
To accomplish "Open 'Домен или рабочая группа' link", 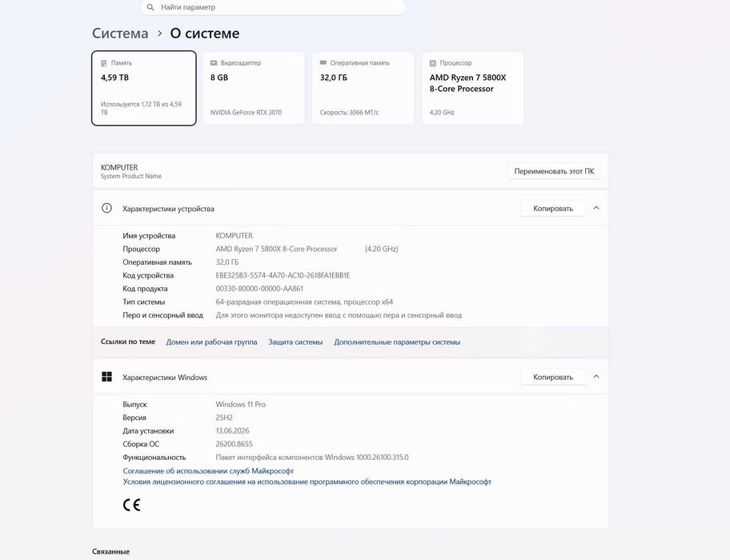I will pyautogui.click(x=211, y=342).
